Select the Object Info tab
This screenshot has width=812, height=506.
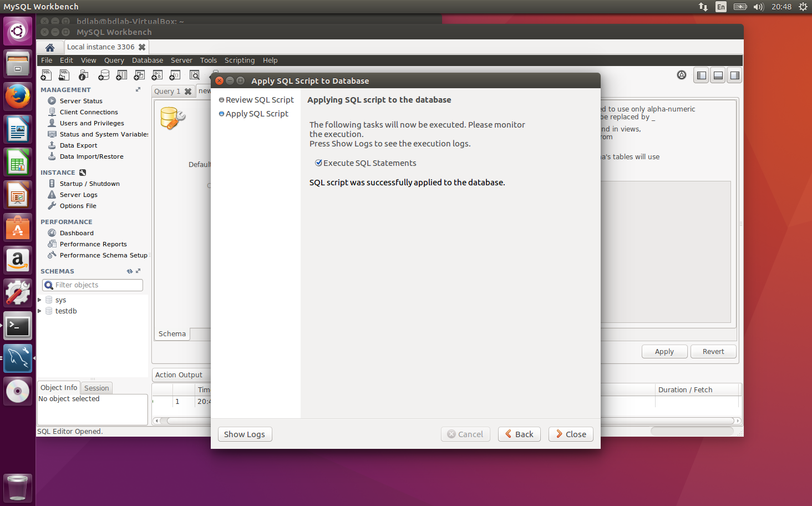tap(59, 388)
